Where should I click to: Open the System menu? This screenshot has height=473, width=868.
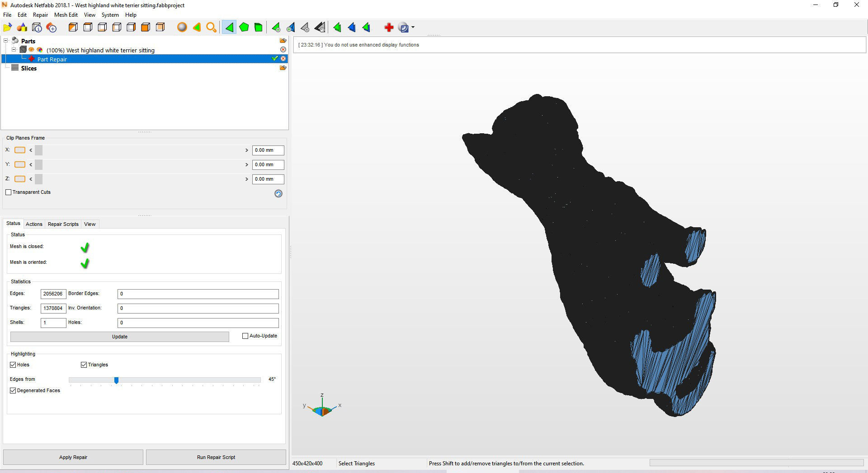click(110, 15)
